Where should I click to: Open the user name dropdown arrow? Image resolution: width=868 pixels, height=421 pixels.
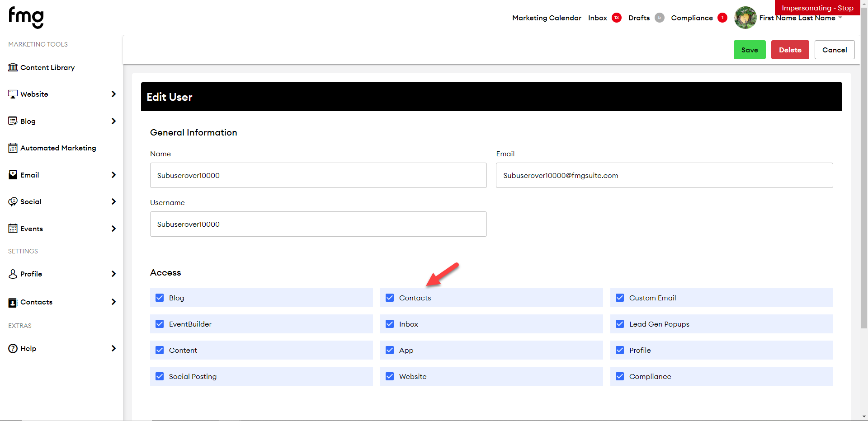coord(840,18)
